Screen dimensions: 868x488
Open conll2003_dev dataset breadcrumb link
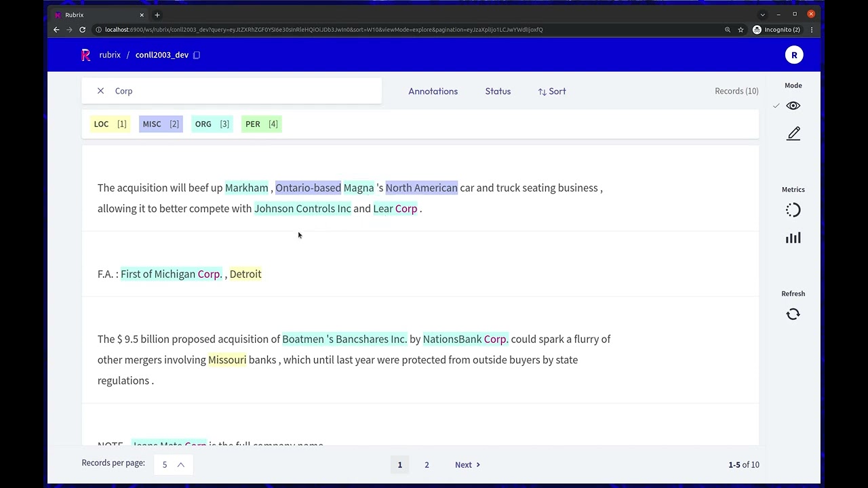[162, 55]
